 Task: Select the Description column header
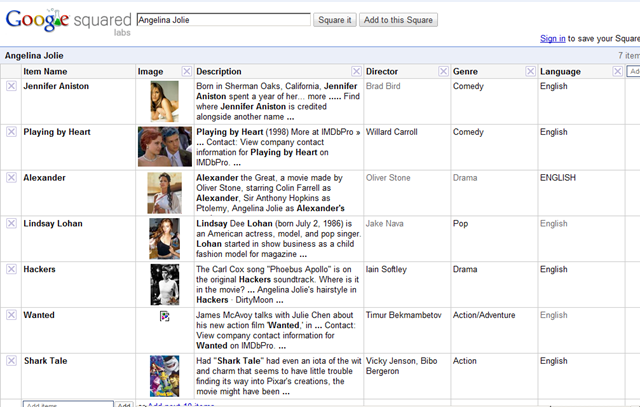coord(219,71)
